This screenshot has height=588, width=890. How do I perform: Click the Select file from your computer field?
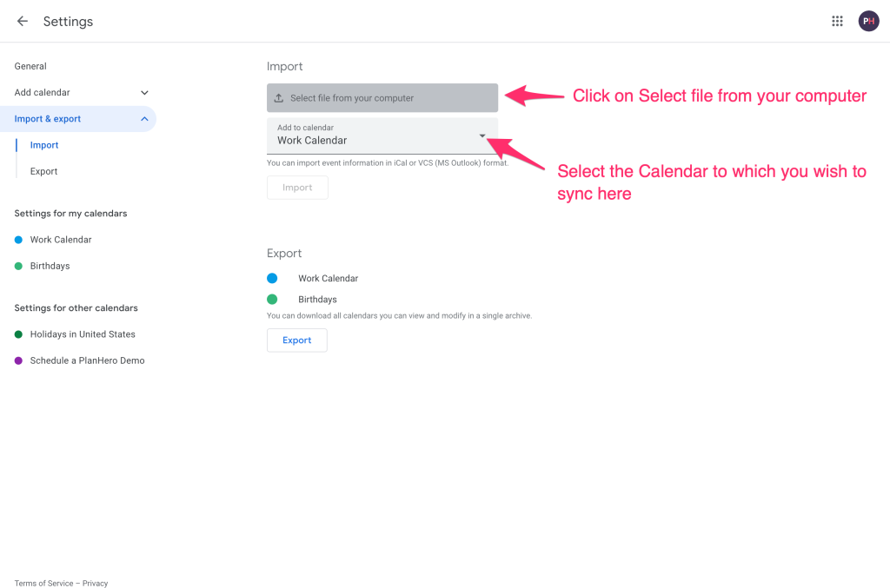382,97
